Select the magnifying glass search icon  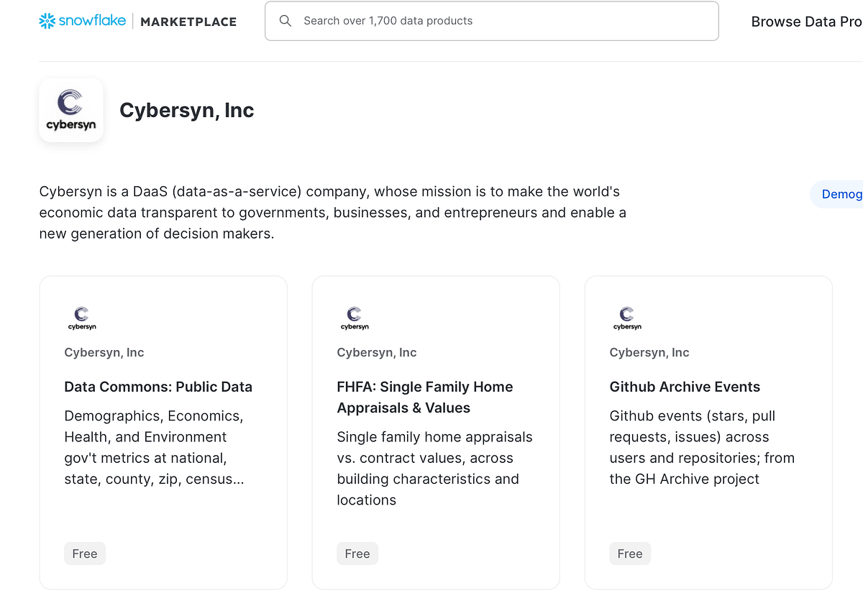pyautogui.click(x=286, y=21)
